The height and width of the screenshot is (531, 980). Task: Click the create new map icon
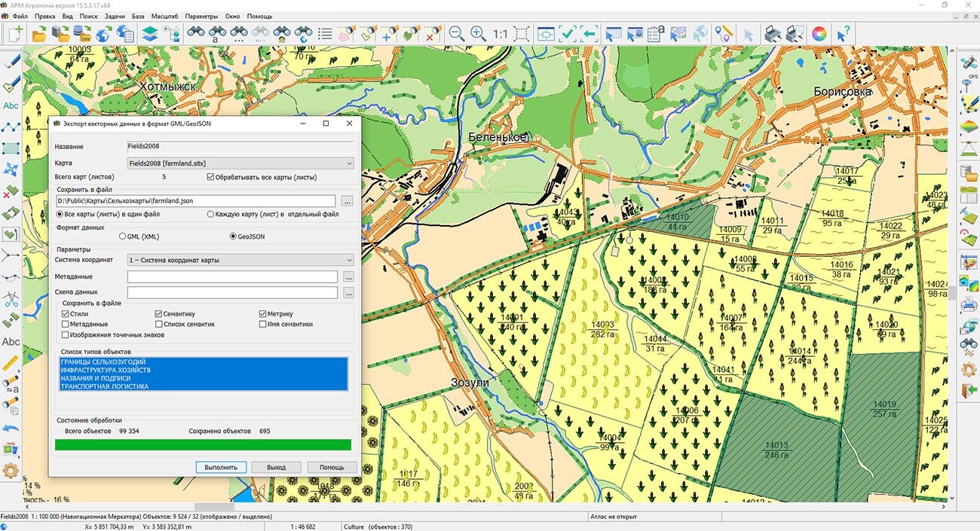(x=15, y=34)
